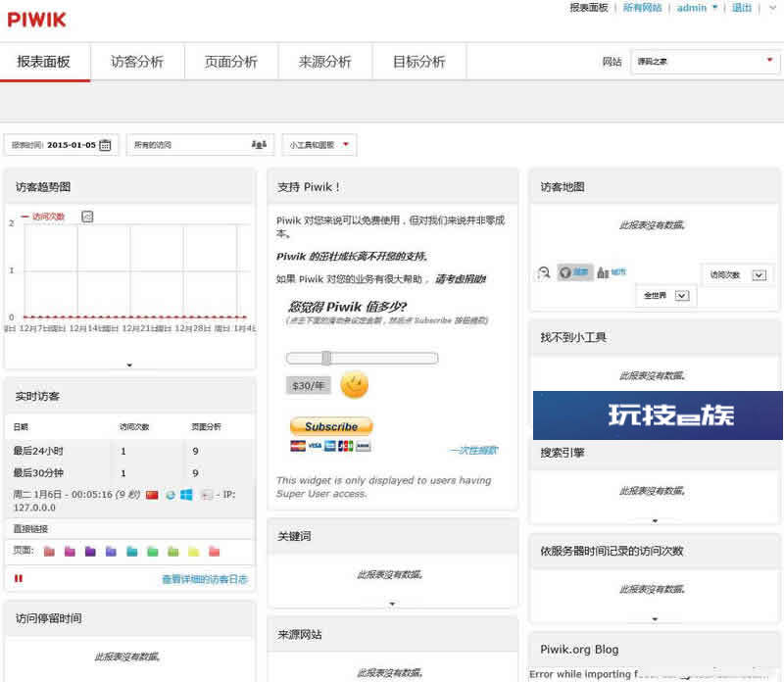Screen dimensions: 784x682
Task: Open the 小工具和面板 dropdown
Action: pos(319,145)
